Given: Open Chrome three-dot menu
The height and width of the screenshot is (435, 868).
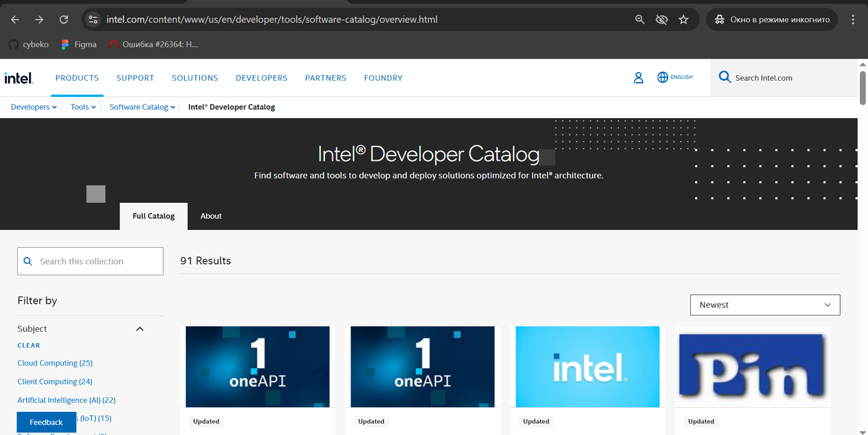Looking at the screenshot, I should coord(853,20).
